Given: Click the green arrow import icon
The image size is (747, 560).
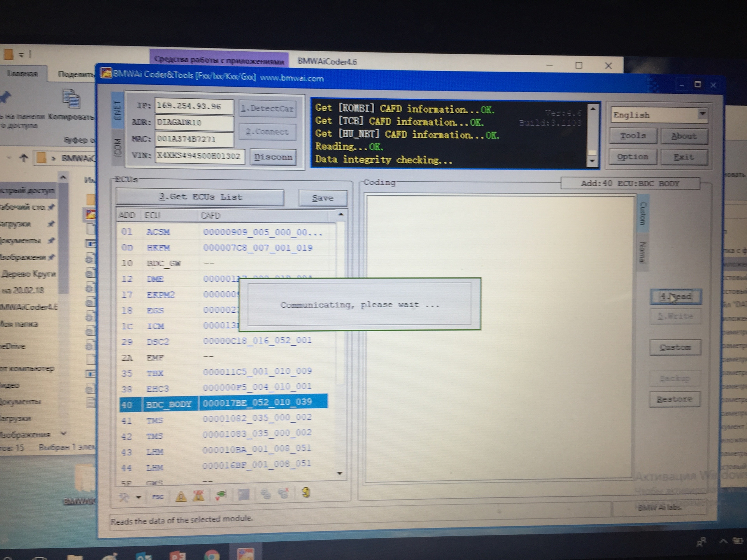Looking at the screenshot, I should (221, 495).
